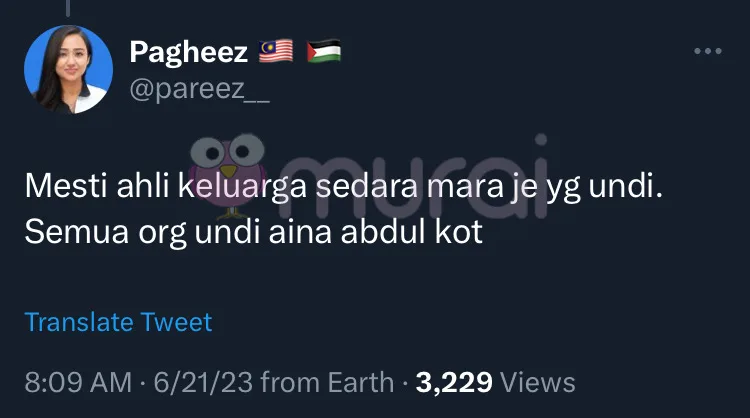Click the tweet's first line of text
This screenshot has height=418, width=750.
(343, 186)
